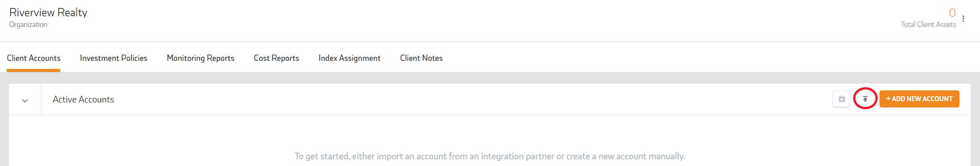Click the Active Accounts section header
Screen dimensions: 980x166
84,99
